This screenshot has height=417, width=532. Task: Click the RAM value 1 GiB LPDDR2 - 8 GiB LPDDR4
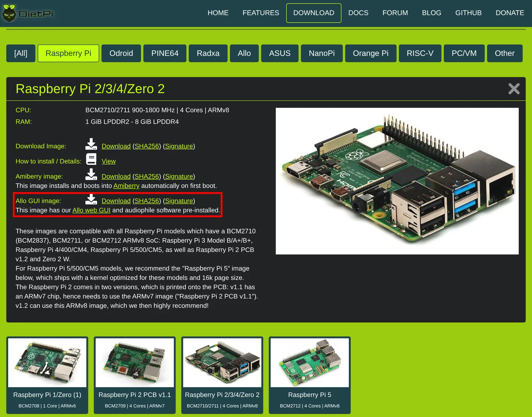point(132,122)
